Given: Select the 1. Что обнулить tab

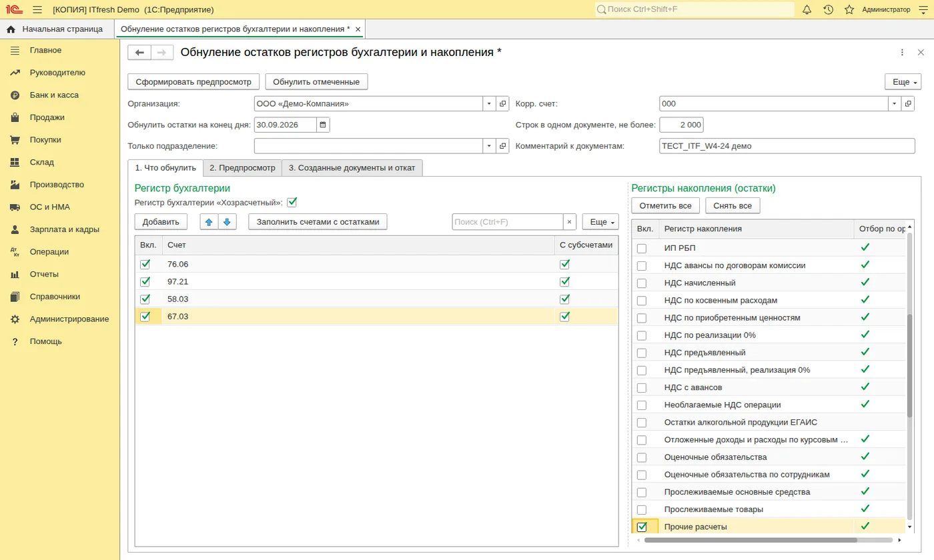Looking at the screenshot, I should point(165,168).
